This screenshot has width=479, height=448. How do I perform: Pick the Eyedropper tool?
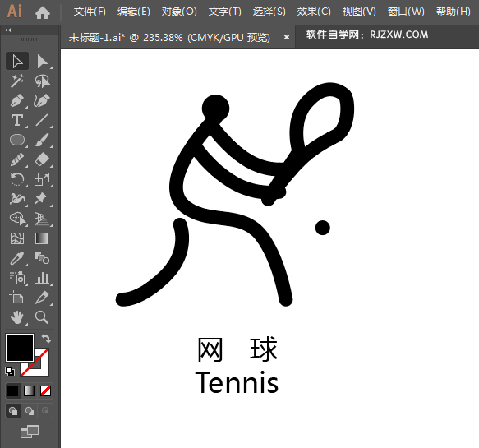pos(17,259)
